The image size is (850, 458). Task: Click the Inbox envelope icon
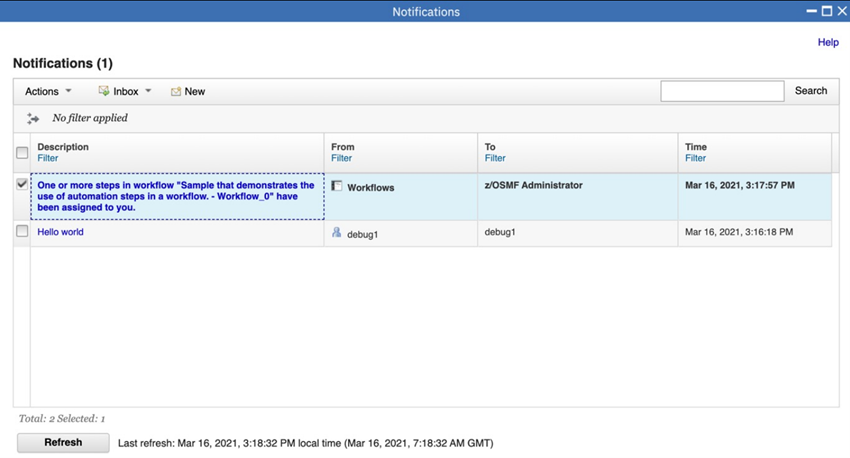[x=104, y=91]
